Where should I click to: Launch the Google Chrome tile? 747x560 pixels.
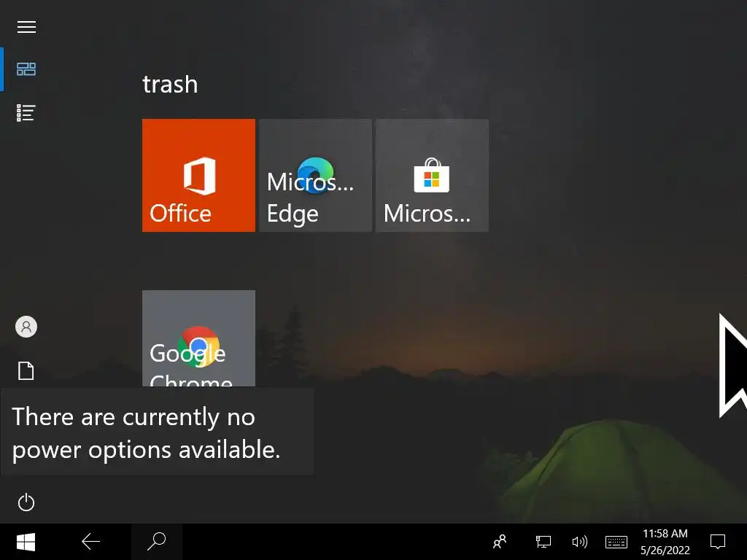tap(198, 338)
